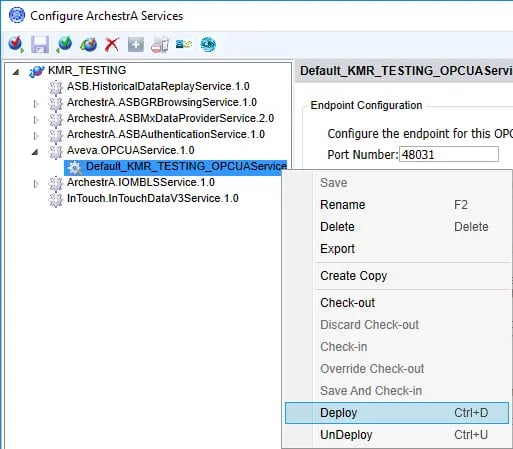The width and height of the screenshot is (513, 449).
Task: Click the Aveva.OPCUAService gear icon
Action: tap(55, 151)
